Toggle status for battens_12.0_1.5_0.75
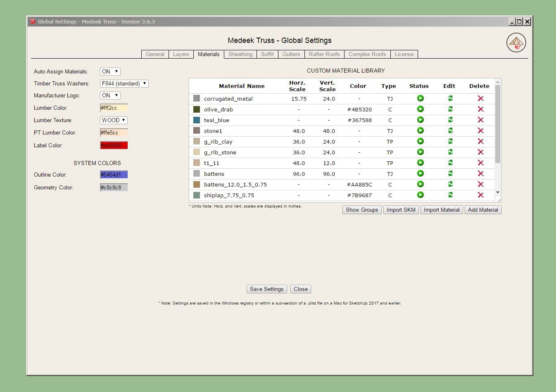 pyautogui.click(x=420, y=184)
